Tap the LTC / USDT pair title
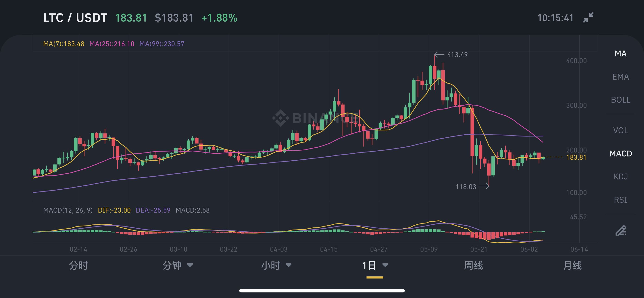Viewport: 644px width, 298px height. (x=75, y=18)
